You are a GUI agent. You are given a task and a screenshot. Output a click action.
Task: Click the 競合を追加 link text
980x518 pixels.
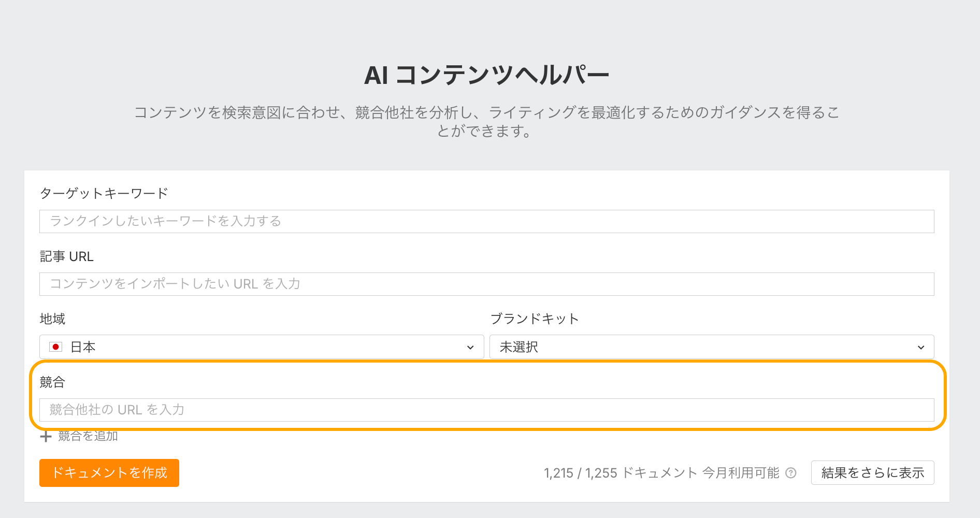tap(88, 436)
